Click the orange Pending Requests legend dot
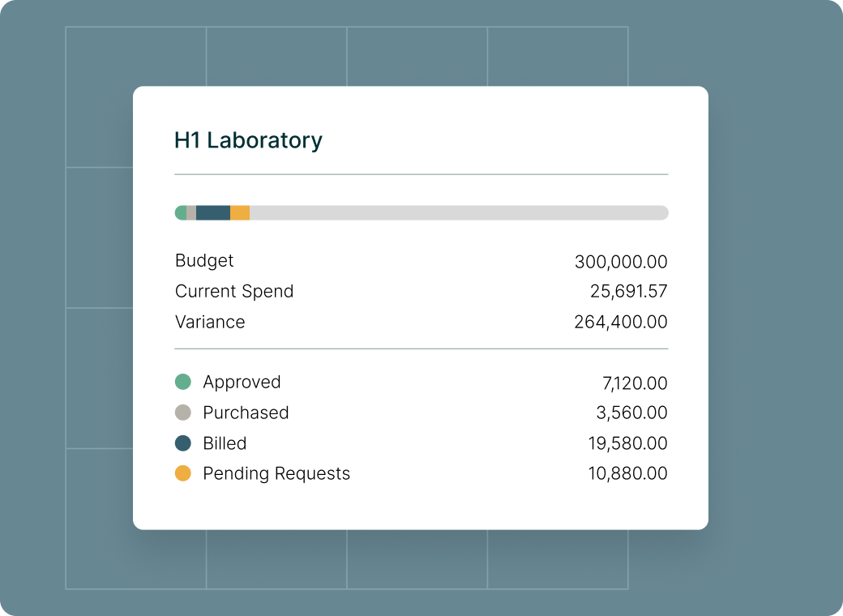This screenshot has width=843, height=616. (x=183, y=473)
